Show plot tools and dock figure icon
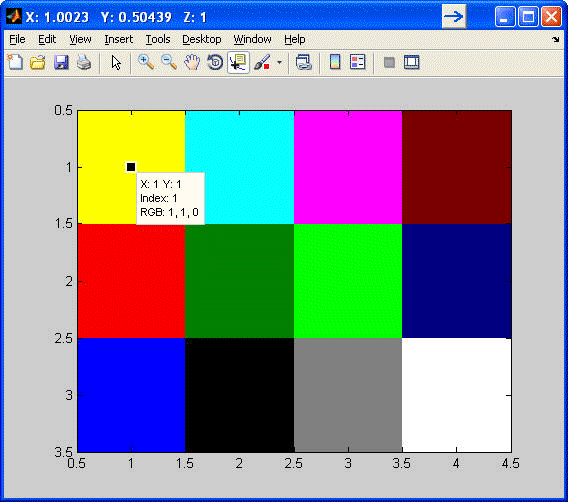This screenshot has height=502, width=568. tap(412, 63)
